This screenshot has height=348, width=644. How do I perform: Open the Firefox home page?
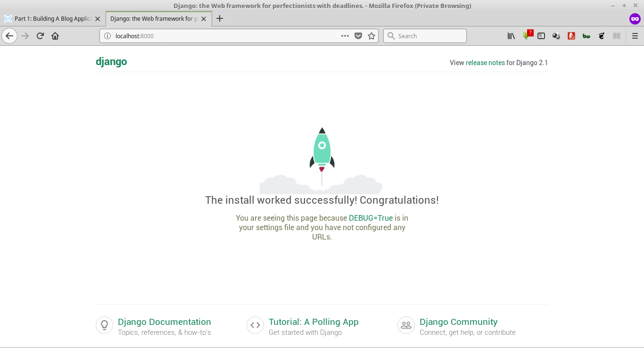(x=55, y=36)
